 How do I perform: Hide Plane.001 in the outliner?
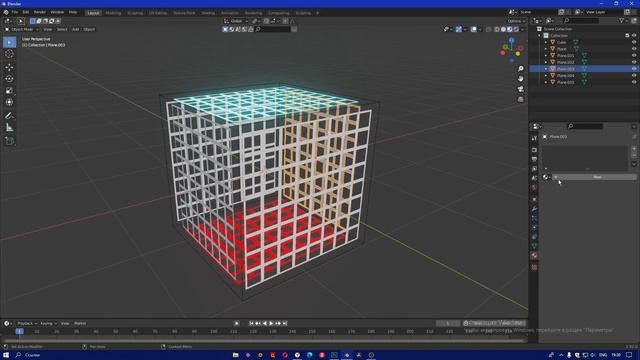click(x=634, y=56)
